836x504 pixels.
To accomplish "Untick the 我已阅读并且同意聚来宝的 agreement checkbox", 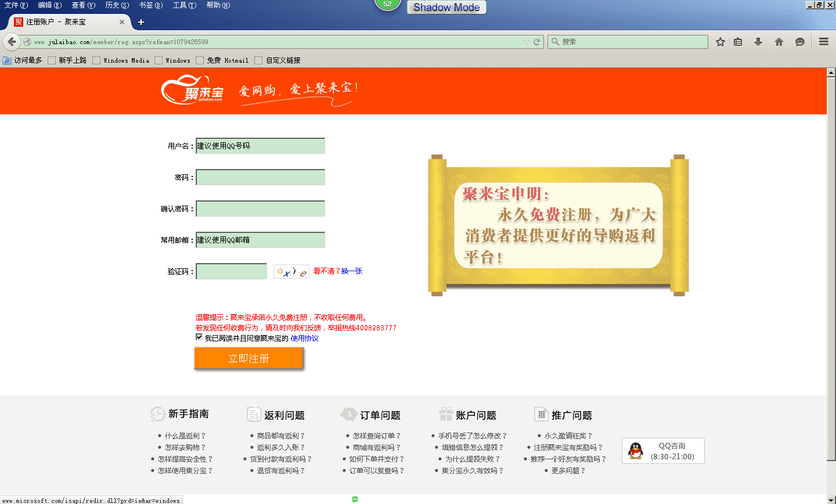I will (199, 337).
